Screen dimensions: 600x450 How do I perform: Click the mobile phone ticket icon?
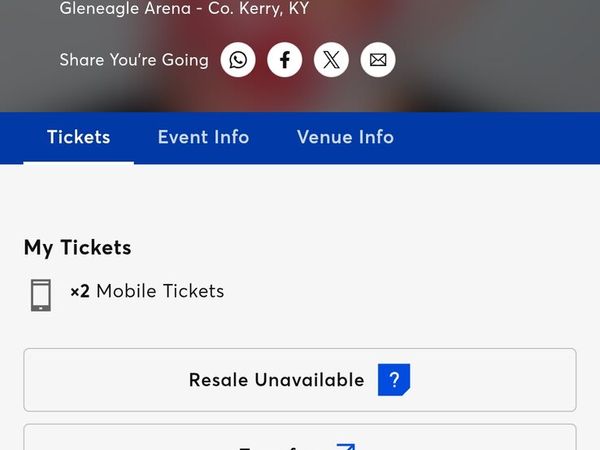(x=41, y=294)
